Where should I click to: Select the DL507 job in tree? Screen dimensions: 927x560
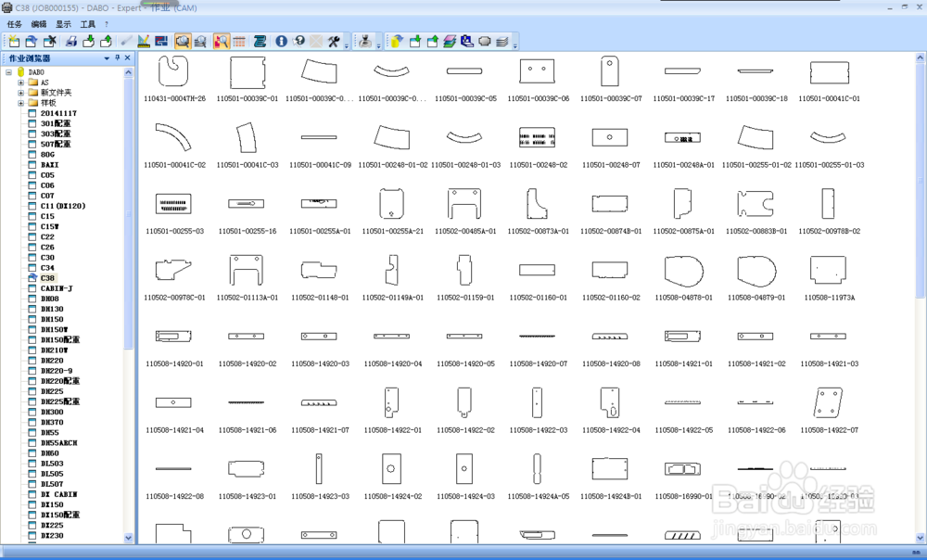coord(52,484)
